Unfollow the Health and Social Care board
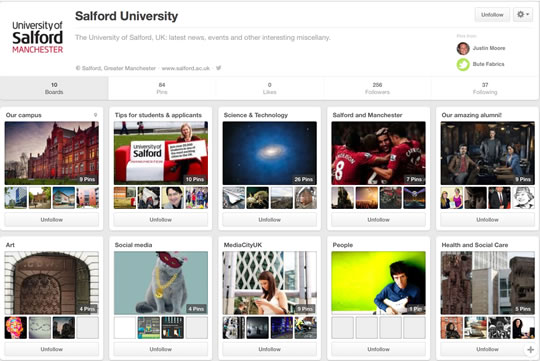 tap(488, 349)
